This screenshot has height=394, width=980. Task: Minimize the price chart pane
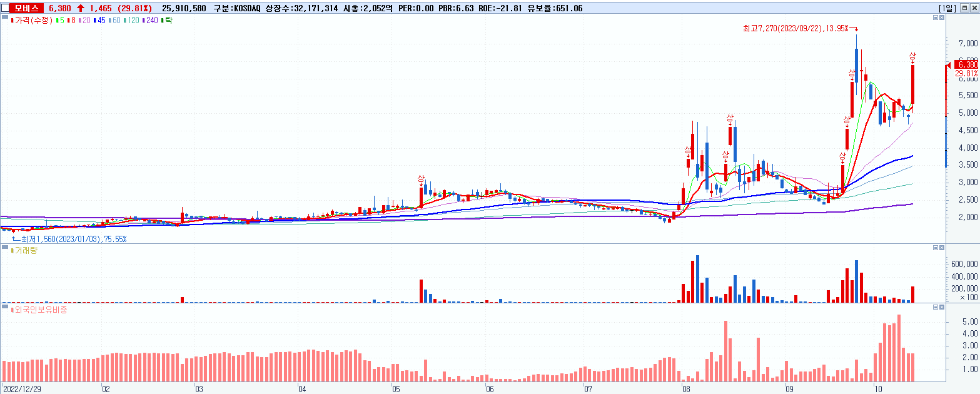[936, 19]
